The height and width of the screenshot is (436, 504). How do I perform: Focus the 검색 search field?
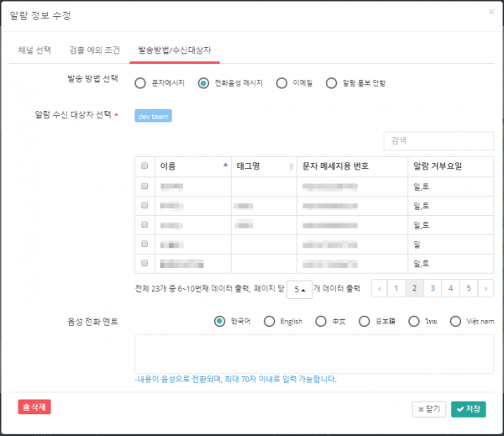pyautogui.click(x=438, y=141)
